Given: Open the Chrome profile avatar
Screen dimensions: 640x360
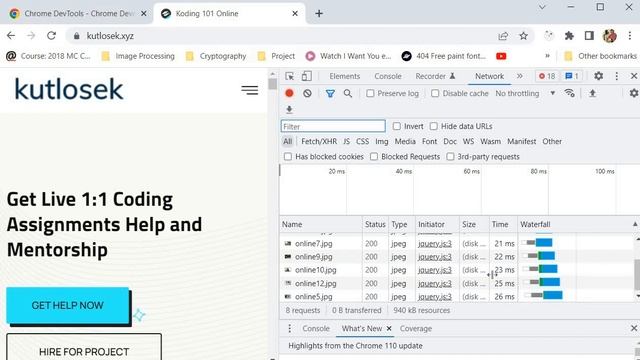Looking at the screenshot, I should (609, 36).
